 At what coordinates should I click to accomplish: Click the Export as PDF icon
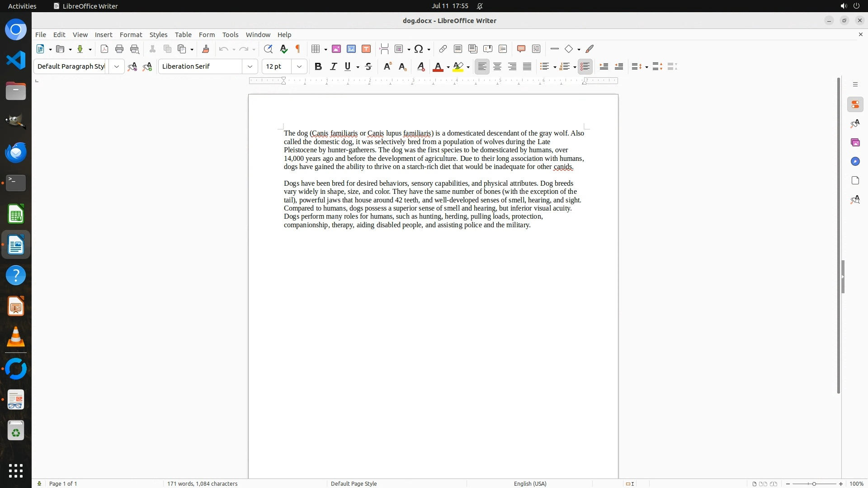(104, 49)
